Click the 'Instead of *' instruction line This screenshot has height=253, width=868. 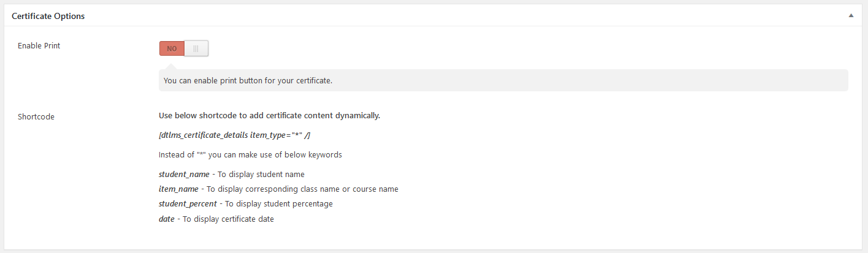[250, 154]
